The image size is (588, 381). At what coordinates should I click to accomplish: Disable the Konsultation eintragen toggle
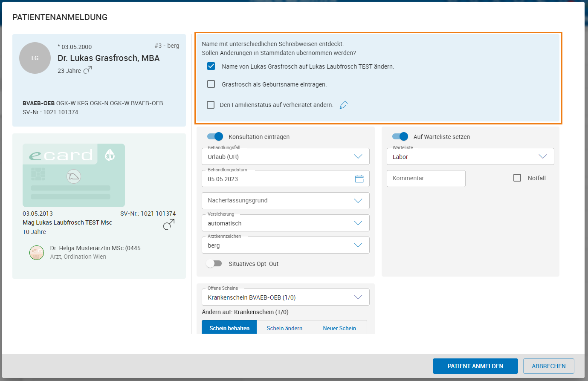[215, 136]
